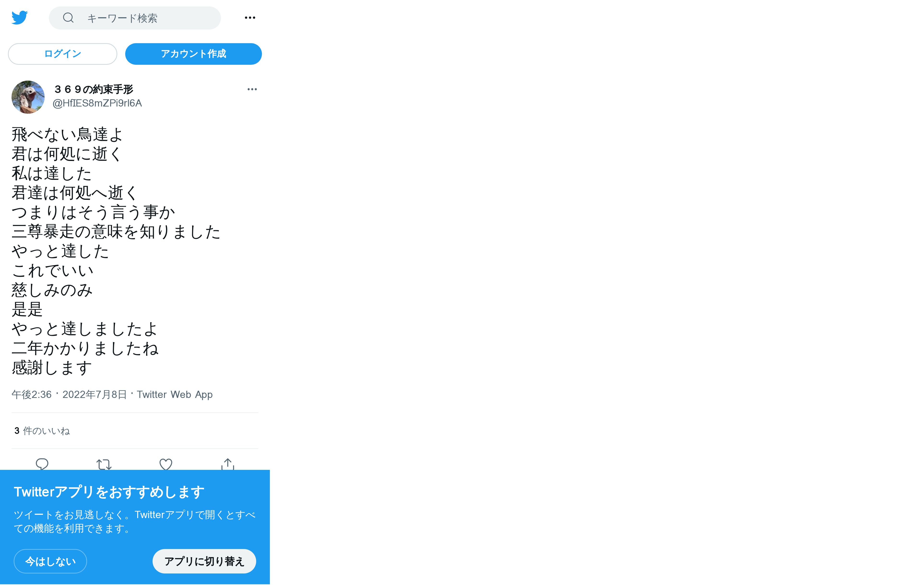
Task: Open the 午後2:36 2022年7月8日 timestamp link
Action: [69, 394]
